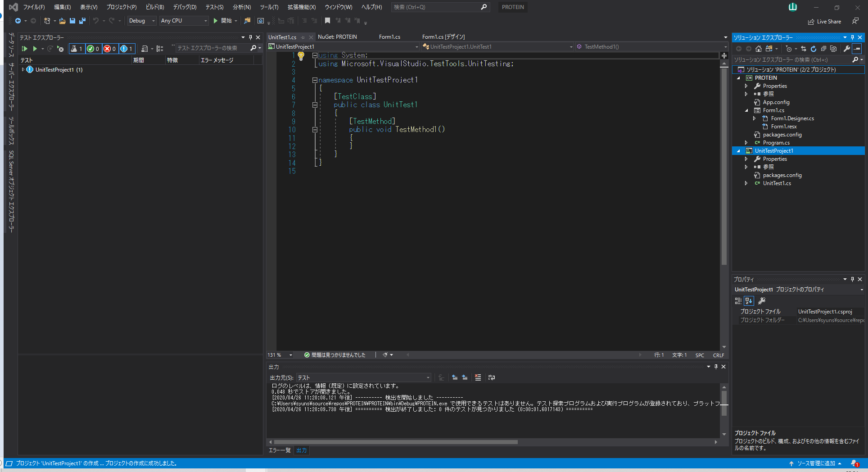Open the デバッグ(D) menu
Image resolution: width=868 pixels, height=472 pixels.
tap(185, 7)
